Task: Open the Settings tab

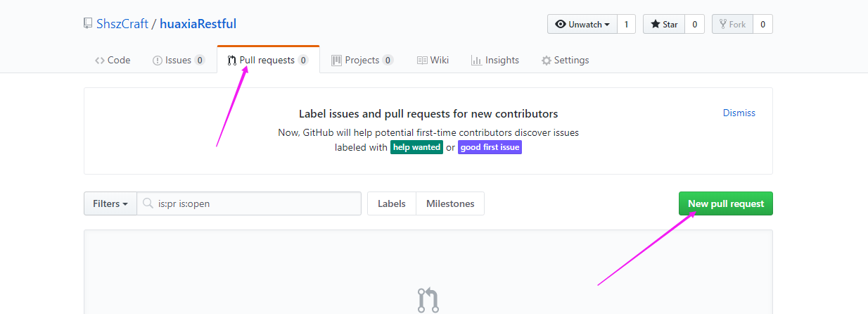Action: [x=565, y=60]
